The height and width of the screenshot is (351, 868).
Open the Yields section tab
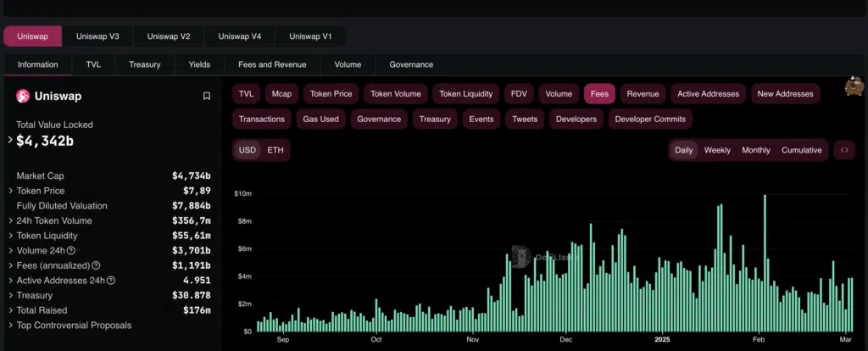[199, 64]
